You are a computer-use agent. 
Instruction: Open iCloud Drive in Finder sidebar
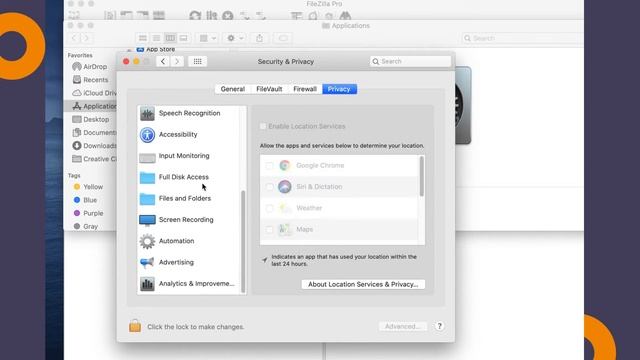[94, 93]
